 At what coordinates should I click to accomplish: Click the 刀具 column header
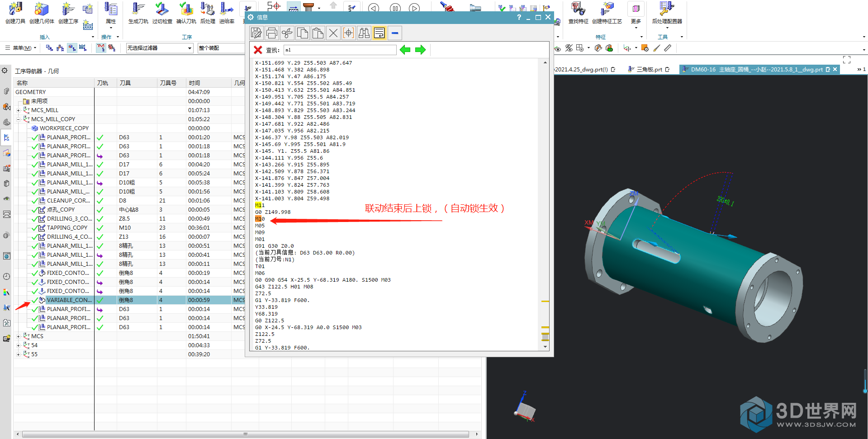coord(138,83)
